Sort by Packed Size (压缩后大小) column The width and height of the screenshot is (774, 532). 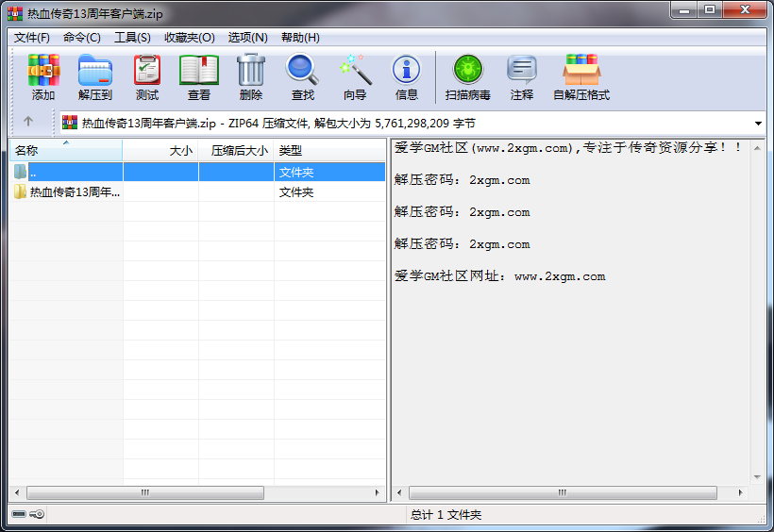click(x=236, y=150)
